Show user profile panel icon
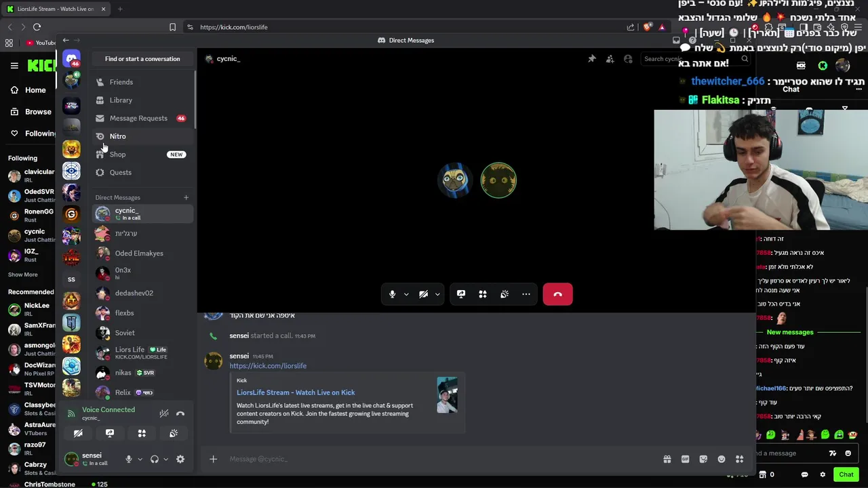Image resolution: width=868 pixels, height=488 pixels. click(628, 59)
